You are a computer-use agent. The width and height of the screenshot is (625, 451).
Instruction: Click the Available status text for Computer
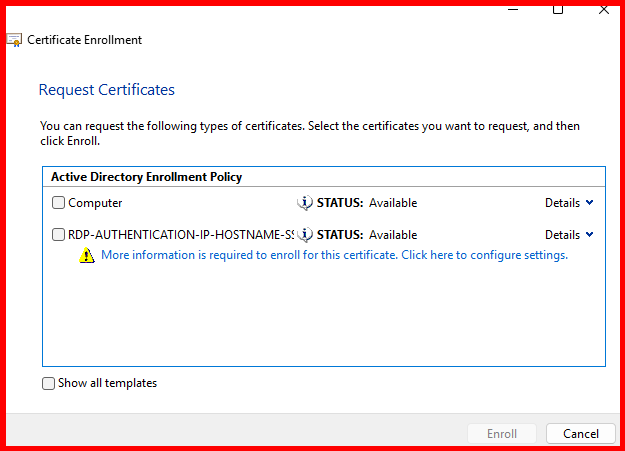click(x=393, y=203)
